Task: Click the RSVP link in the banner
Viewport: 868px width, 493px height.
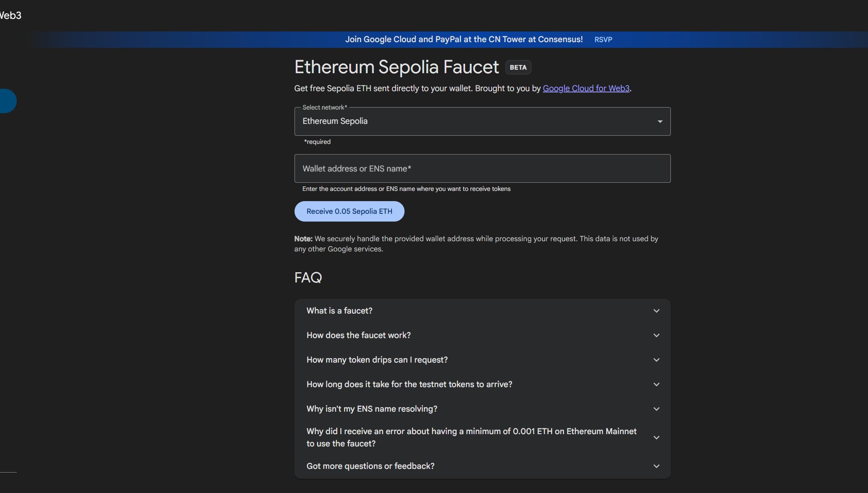Action: click(603, 39)
